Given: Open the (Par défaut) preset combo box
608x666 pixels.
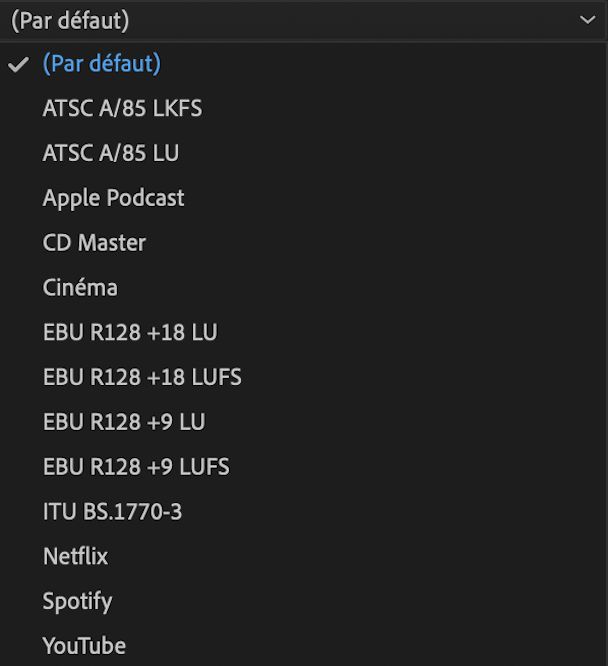Looking at the screenshot, I should (300, 19).
